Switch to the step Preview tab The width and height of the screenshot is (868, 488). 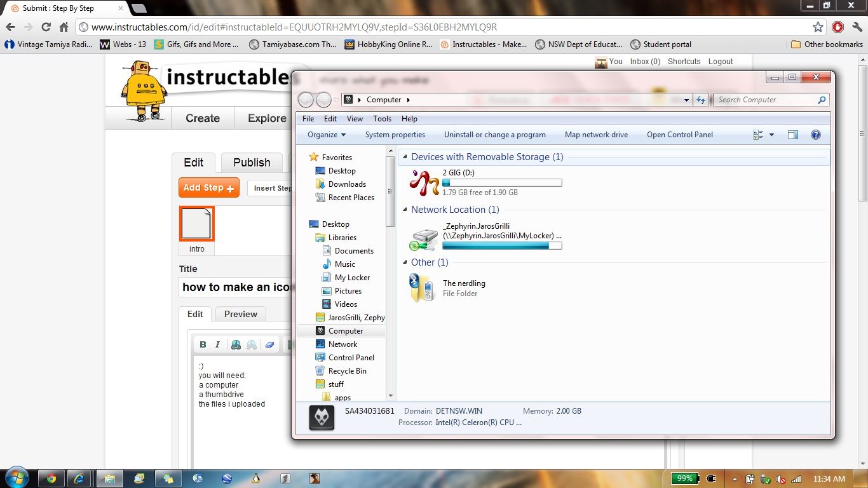pos(241,314)
